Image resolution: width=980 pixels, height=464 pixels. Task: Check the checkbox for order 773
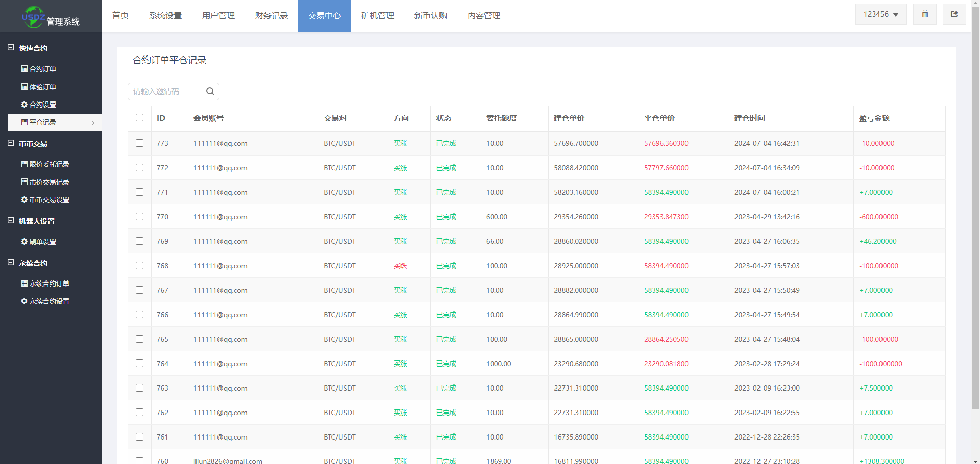pyautogui.click(x=139, y=143)
